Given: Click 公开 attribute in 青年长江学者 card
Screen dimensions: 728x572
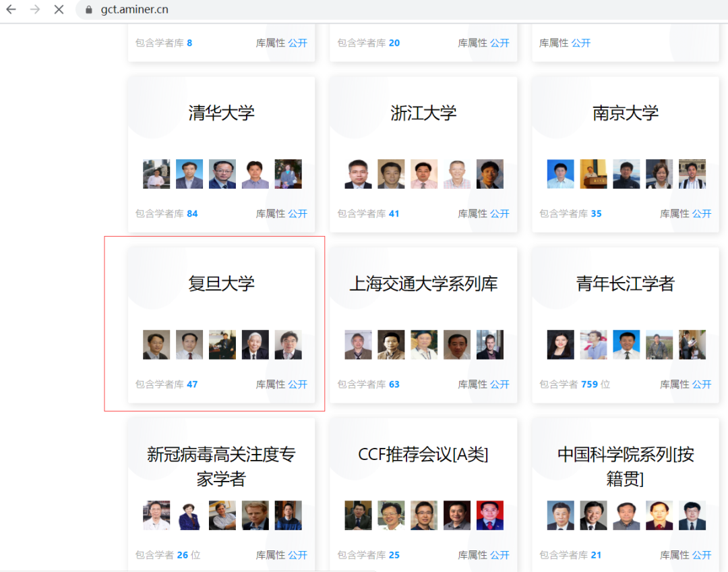Looking at the screenshot, I should click(x=702, y=384).
